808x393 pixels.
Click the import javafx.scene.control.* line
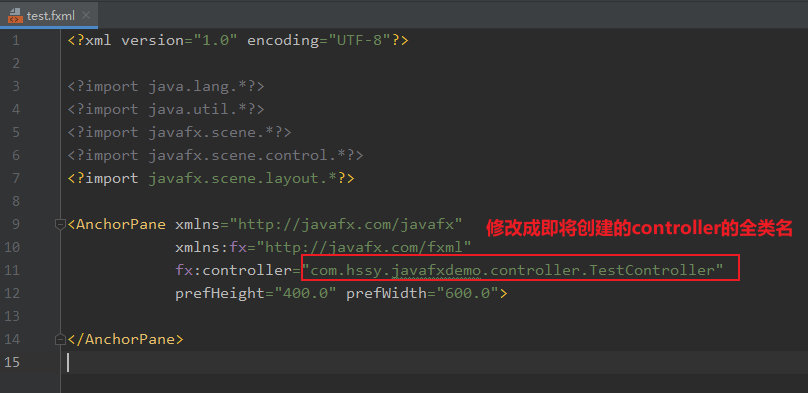coord(215,155)
